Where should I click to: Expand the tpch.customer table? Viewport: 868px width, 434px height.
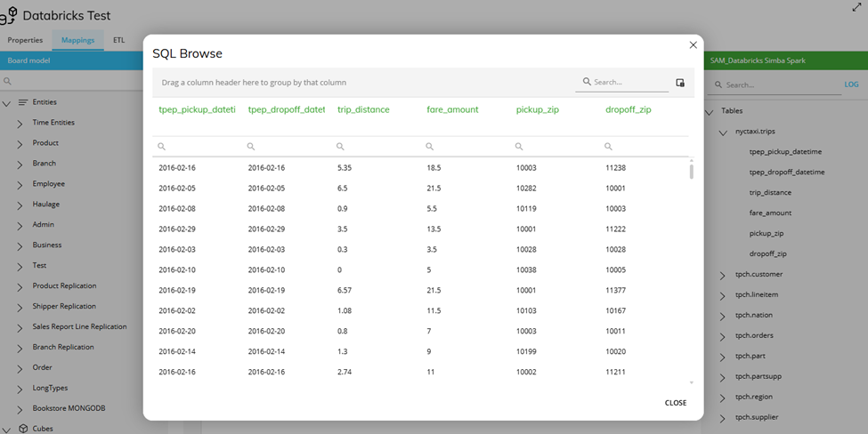pyautogui.click(x=722, y=276)
